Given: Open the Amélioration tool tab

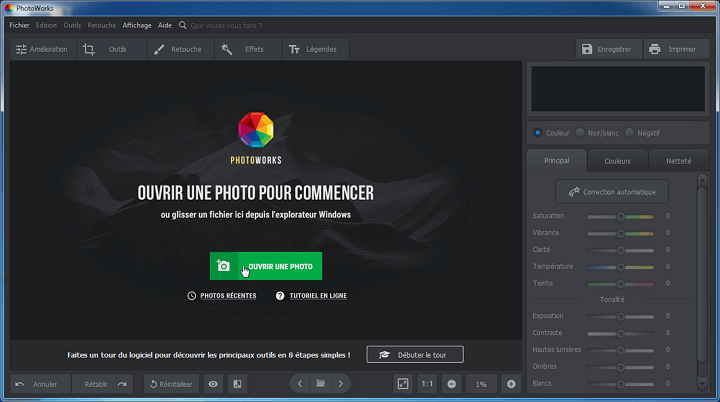Looking at the screenshot, I should [x=42, y=49].
